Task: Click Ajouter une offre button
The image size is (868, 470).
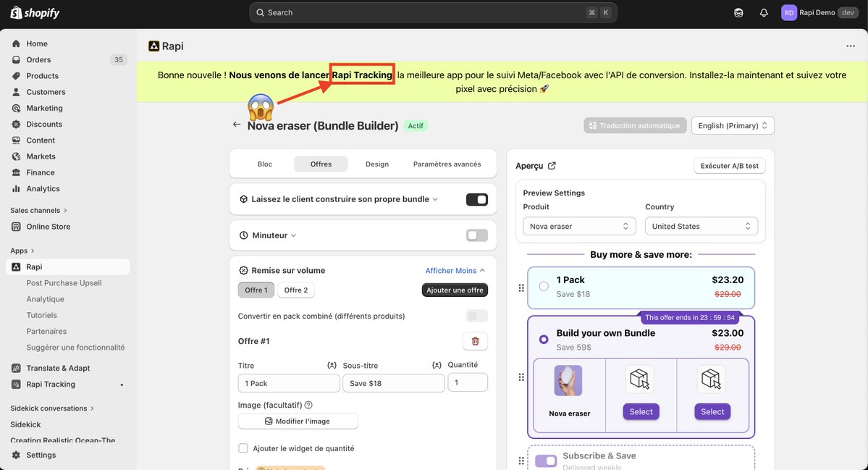Action: point(455,290)
